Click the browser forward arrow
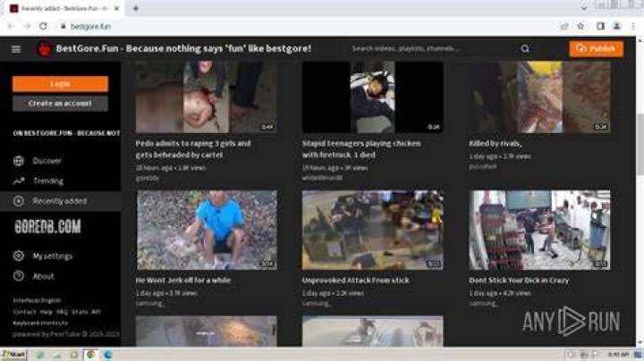This screenshot has width=644, height=361. 27,26
